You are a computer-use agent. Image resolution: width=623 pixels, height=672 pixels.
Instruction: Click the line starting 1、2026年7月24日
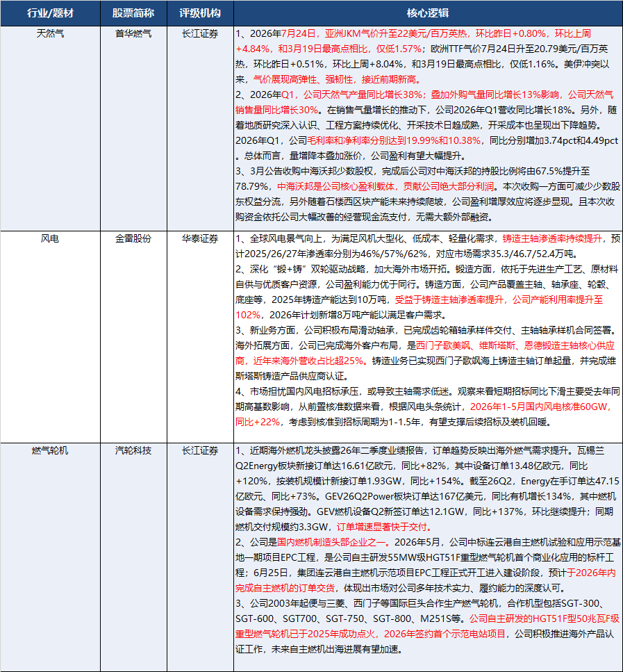[x=413, y=33]
